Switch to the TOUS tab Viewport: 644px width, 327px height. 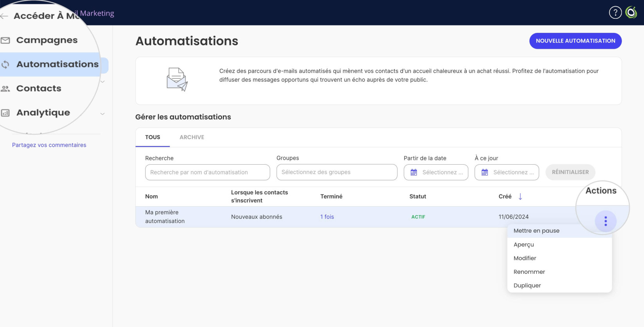pos(153,137)
